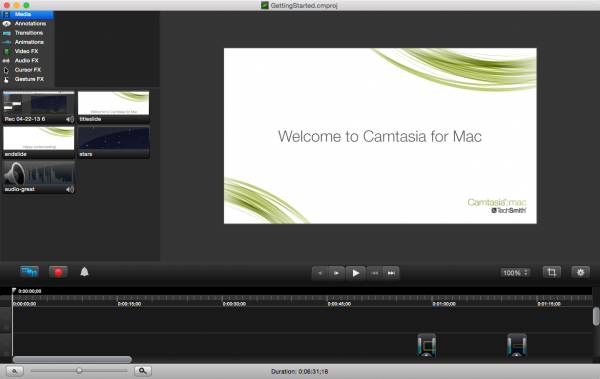
Task: Jump to the next clip
Action: tap(391, 273)
